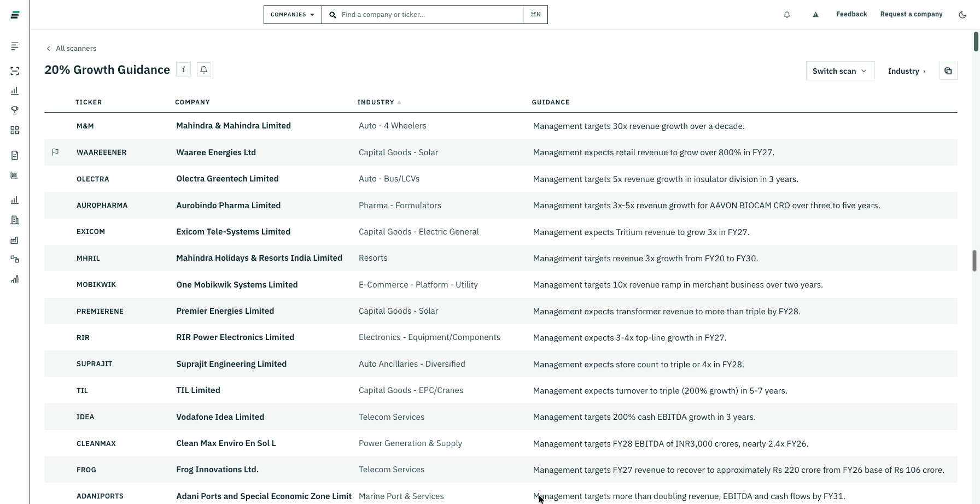Click 'Marine Port & Services' industry cell
980x504 pixels.
pyautogui.click(x=401, y=496)
